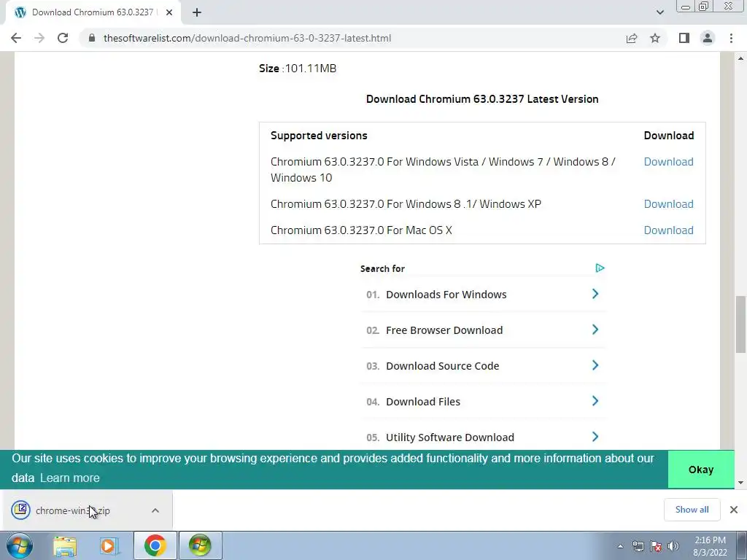This screenshot has width=747, height=560.
Task: Select the 'Size' label text
Action: 268,68
